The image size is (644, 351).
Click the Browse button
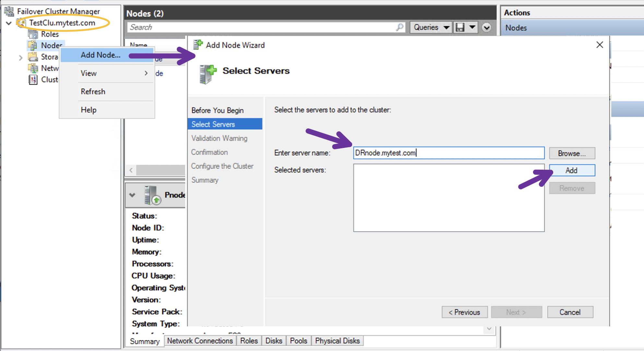(572, 153)
